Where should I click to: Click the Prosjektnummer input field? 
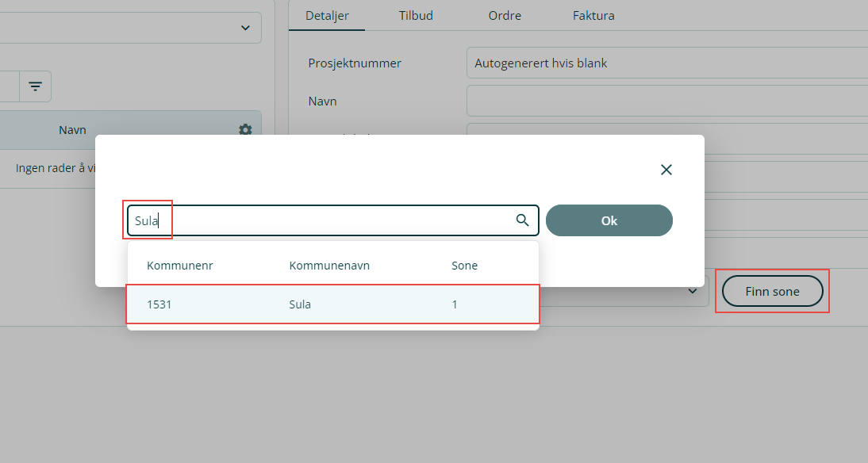(666, 63)
